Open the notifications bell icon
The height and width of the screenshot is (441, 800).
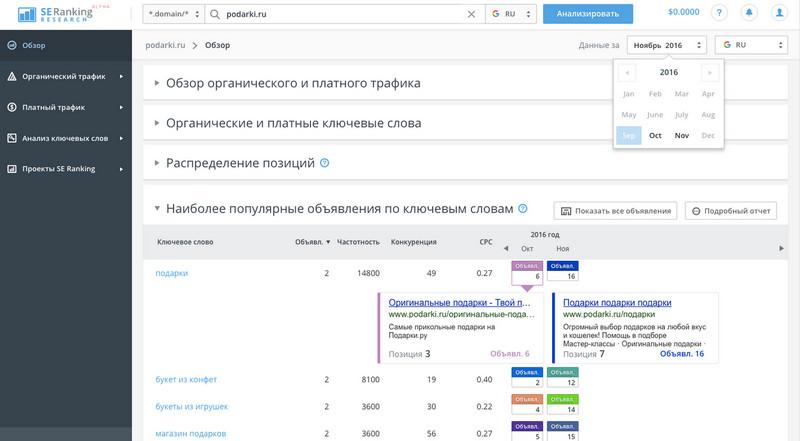[749, 13]
